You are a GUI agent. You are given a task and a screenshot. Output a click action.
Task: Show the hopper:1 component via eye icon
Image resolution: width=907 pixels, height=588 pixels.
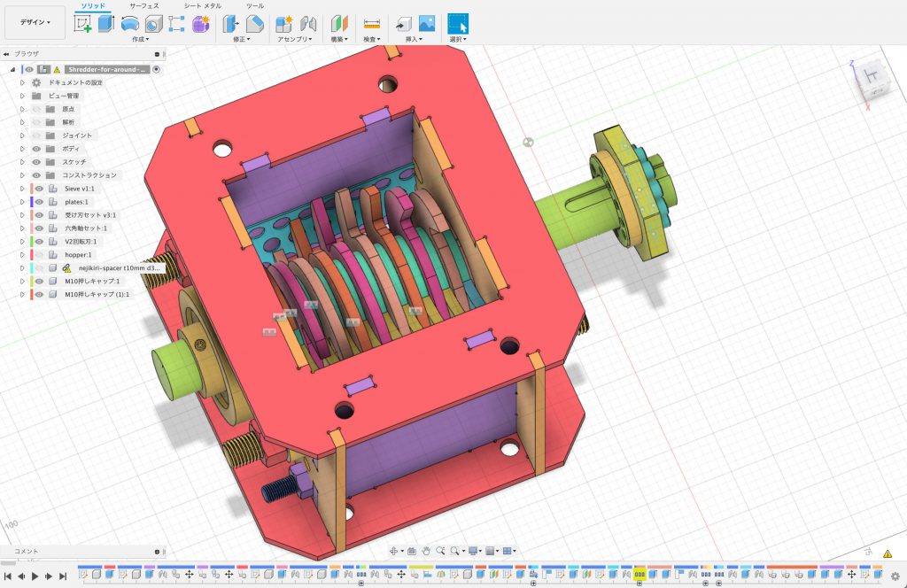pyautogui.click(x=39, y=255)
